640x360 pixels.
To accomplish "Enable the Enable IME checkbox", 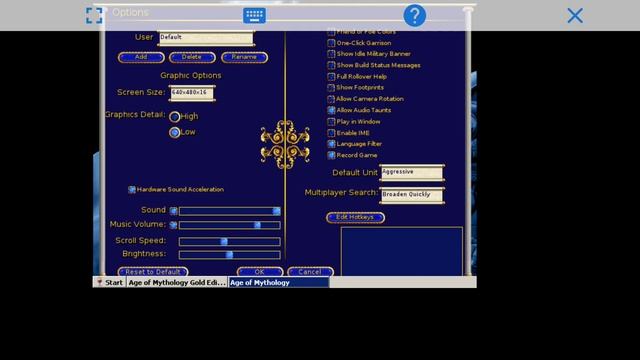I will [x=331, y=133].
